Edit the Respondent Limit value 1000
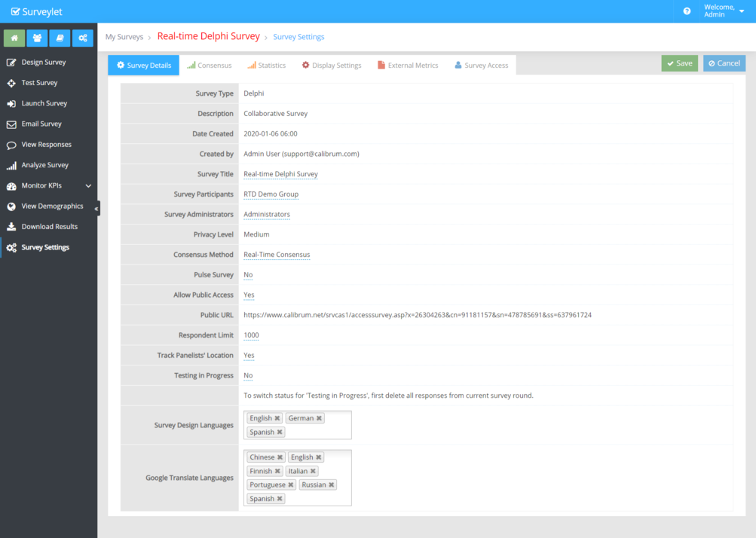The height and width of the screenshot is (538, 756). point(251,335)
